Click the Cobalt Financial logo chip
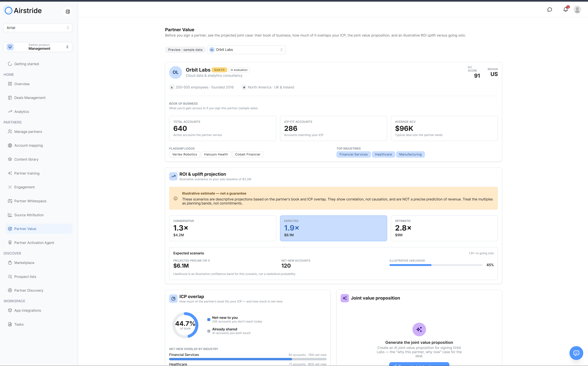The image size is (588, 366). (x=248, y=154)
